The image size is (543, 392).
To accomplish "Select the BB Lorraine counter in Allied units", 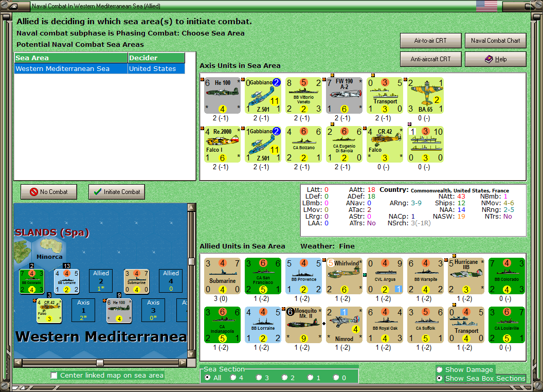I will (263, 325).
